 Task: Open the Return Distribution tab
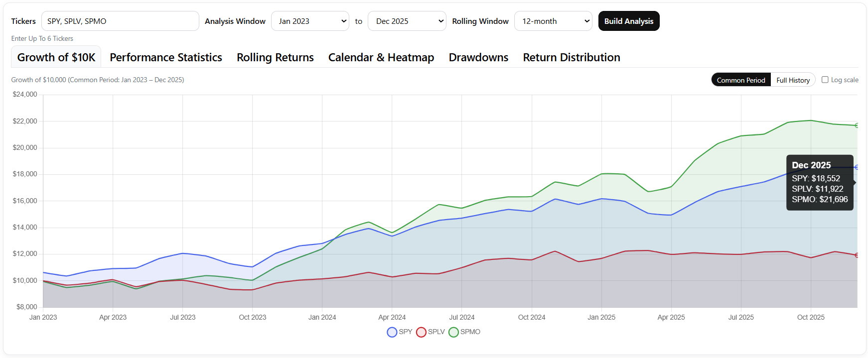572,57
